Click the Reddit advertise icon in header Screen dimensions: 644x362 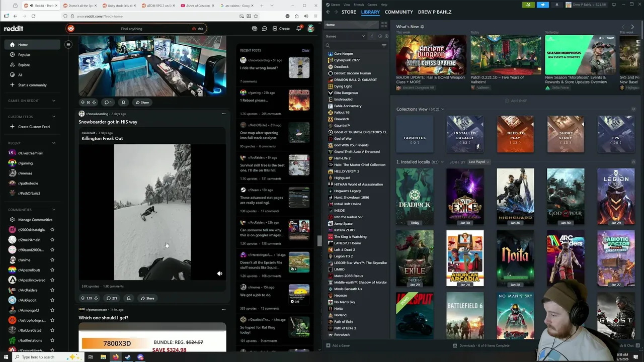point(255,29)
